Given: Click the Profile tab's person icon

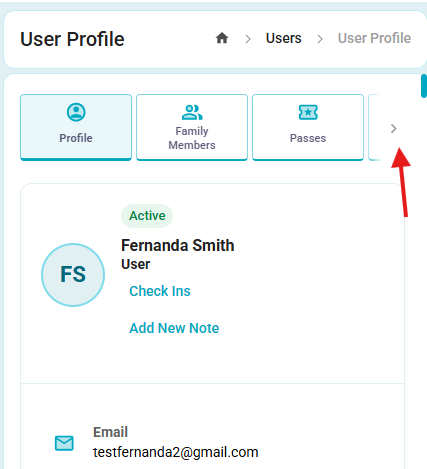Looking at the screenshot, I should point(76,112).
